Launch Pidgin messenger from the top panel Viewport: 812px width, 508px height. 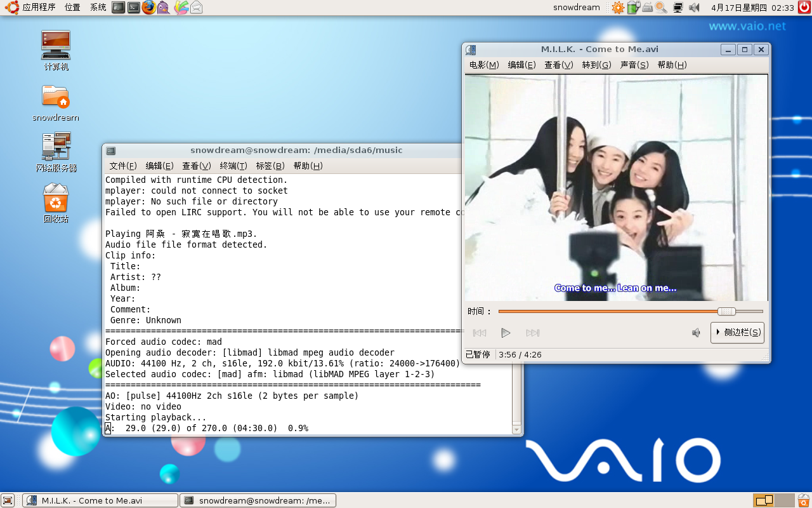pyautogui.click(x=164, y=8)
